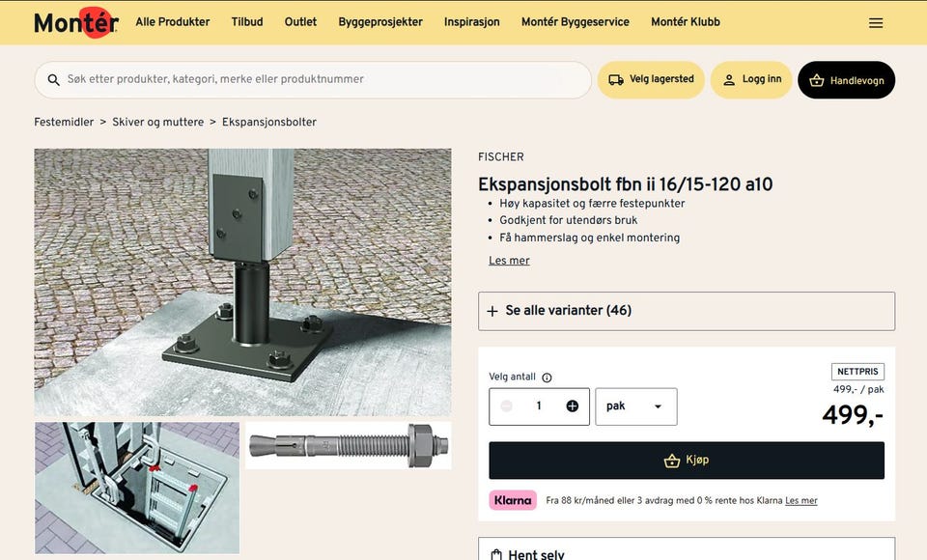Go to Festemidler breadcrumb

pyautogui.click(x=64, y=122)
